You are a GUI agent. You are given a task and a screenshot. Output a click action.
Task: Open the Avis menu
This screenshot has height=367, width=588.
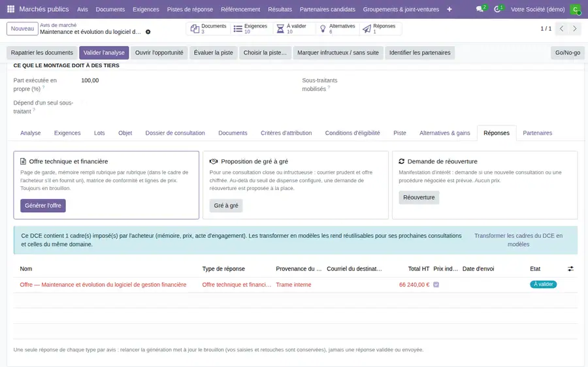tap(82, 9)
